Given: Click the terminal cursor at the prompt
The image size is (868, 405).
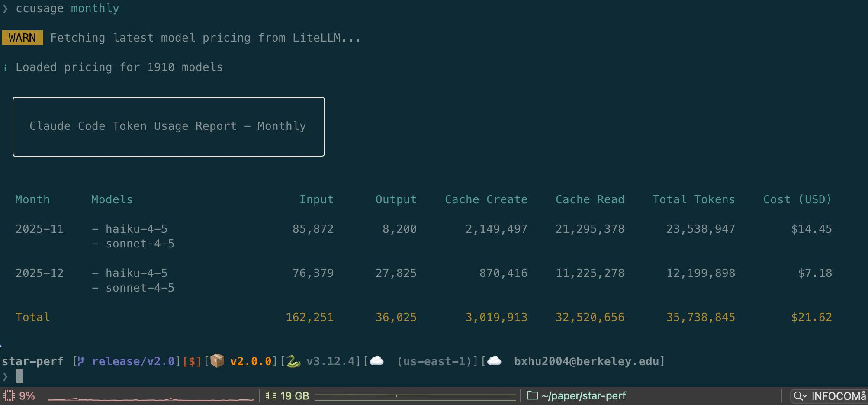Looking at the screenshot, I should click(x=19, y=376).
